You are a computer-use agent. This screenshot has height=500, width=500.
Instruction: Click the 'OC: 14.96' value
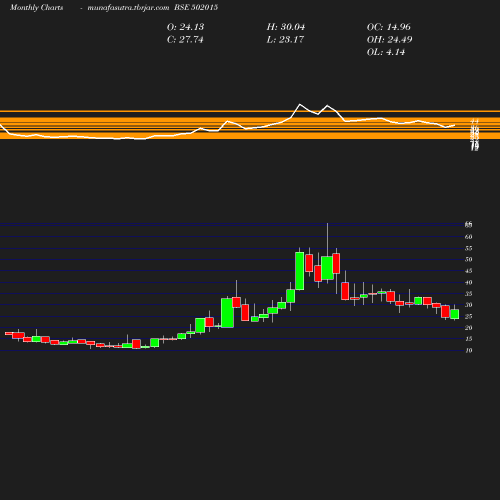pos(388,27)
